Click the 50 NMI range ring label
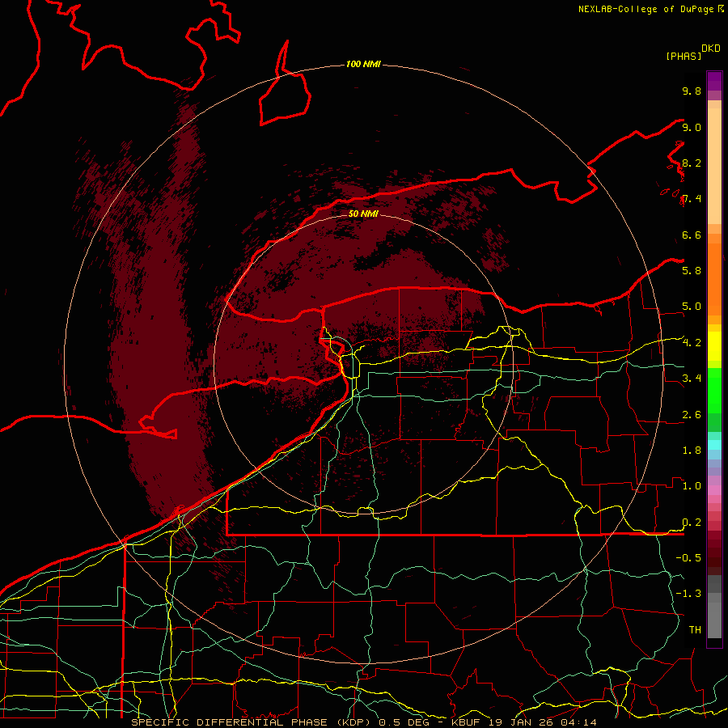The width and height of the screenshot is (728, 728). (x=363, y=214)
